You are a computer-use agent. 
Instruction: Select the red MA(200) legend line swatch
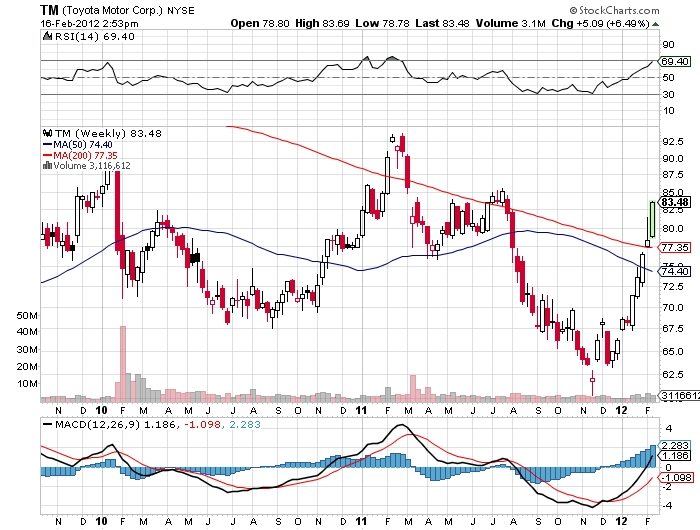47,155
